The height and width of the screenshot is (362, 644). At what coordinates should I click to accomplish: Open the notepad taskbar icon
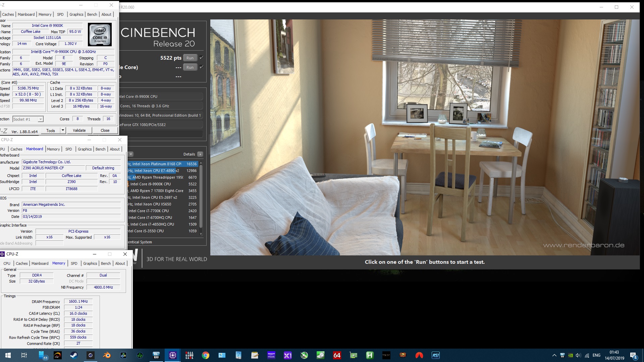pyautogui.click(x=255, y=355)
